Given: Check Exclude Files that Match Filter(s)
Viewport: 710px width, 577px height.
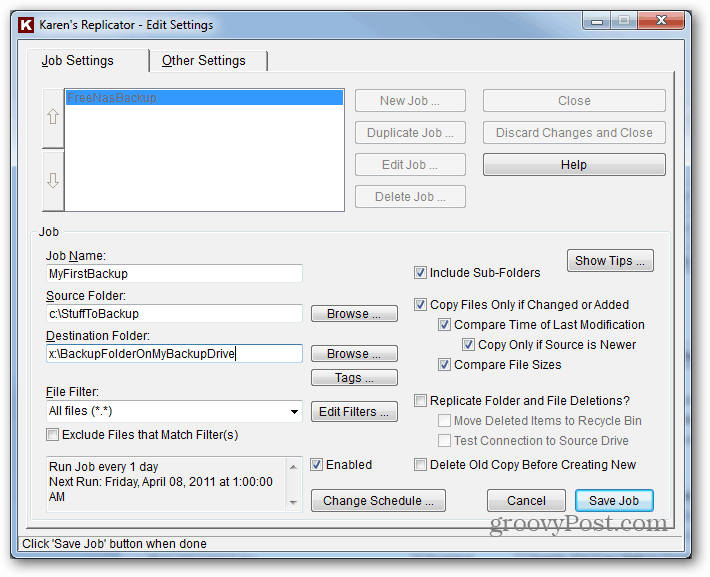Looking at the screenshot, I should pos(53,435).
